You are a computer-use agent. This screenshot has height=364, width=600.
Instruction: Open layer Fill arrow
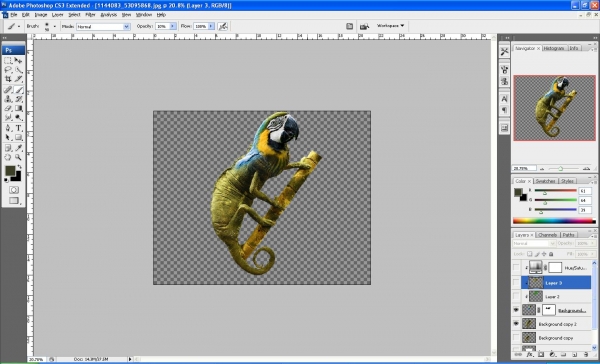(593, 254)
